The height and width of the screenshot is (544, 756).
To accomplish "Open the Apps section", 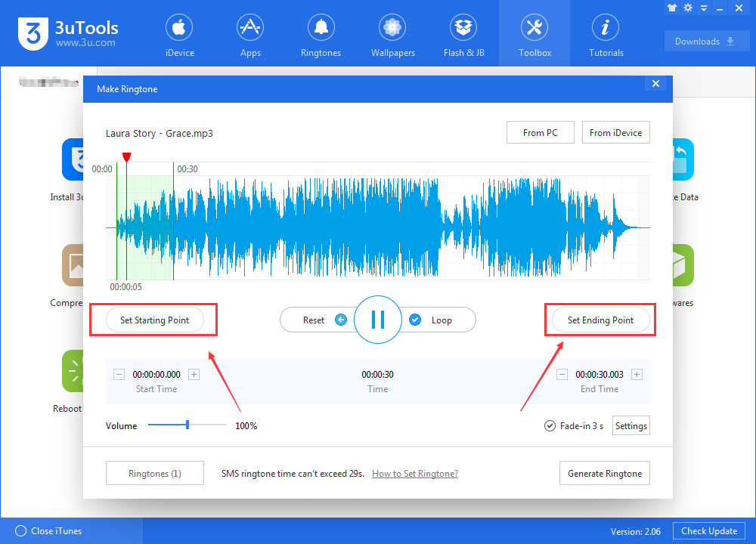I will (x=250, y=36).
